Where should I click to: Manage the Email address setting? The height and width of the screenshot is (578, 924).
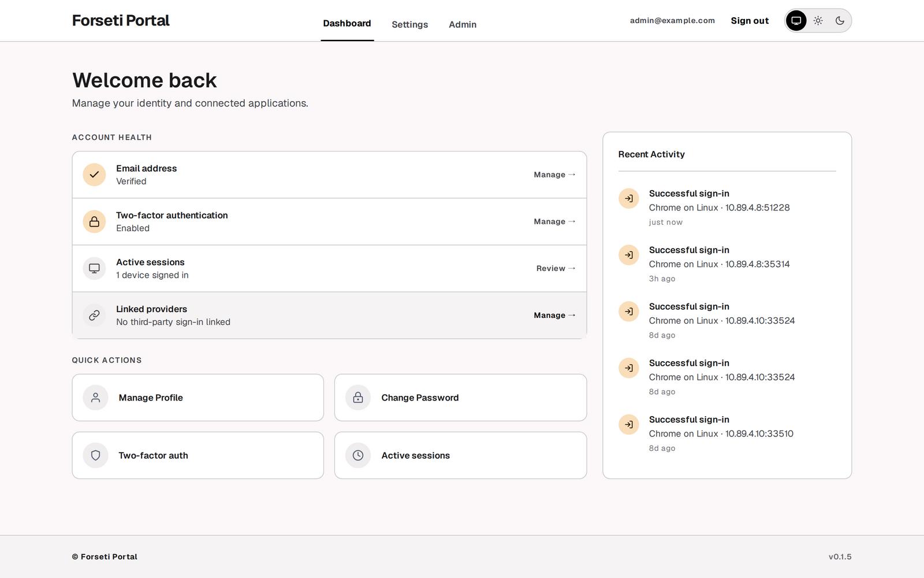pos(554,175)
